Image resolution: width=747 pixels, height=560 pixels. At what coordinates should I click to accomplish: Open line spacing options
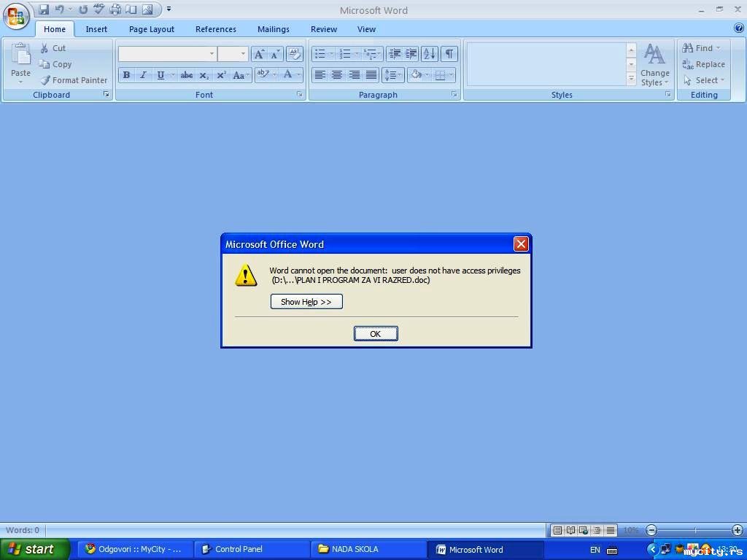[392, 75]
